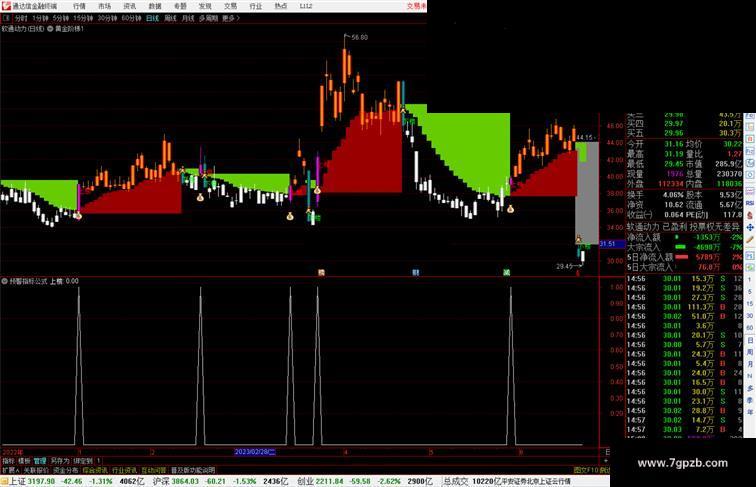Expand the 更多 period options
The image size is (756, 487).
230,18
